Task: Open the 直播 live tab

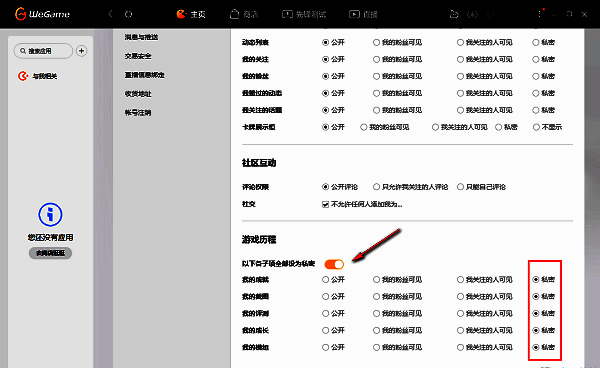Action: click(363, 15)
